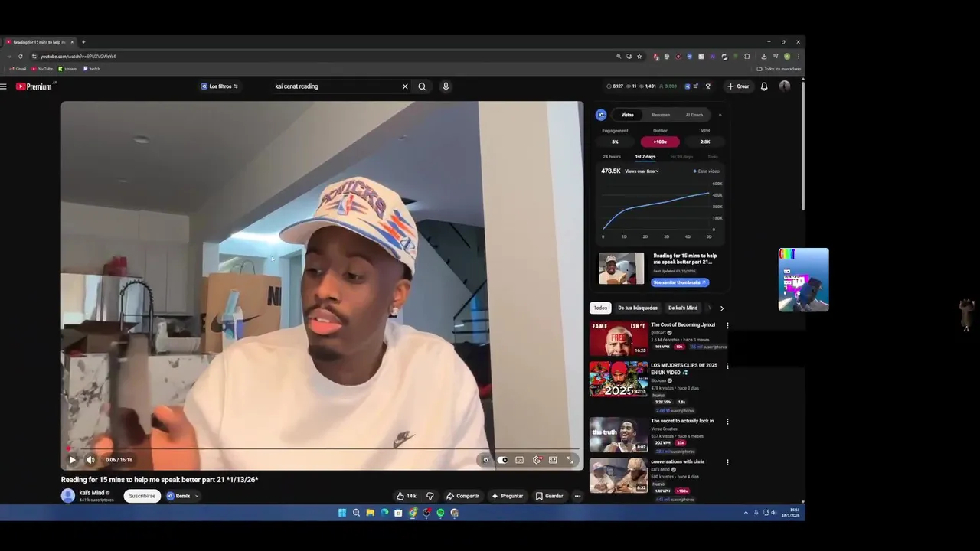Open options for conversations with chris
Screen dimensions: 980x551
click(x=727, y=462)
